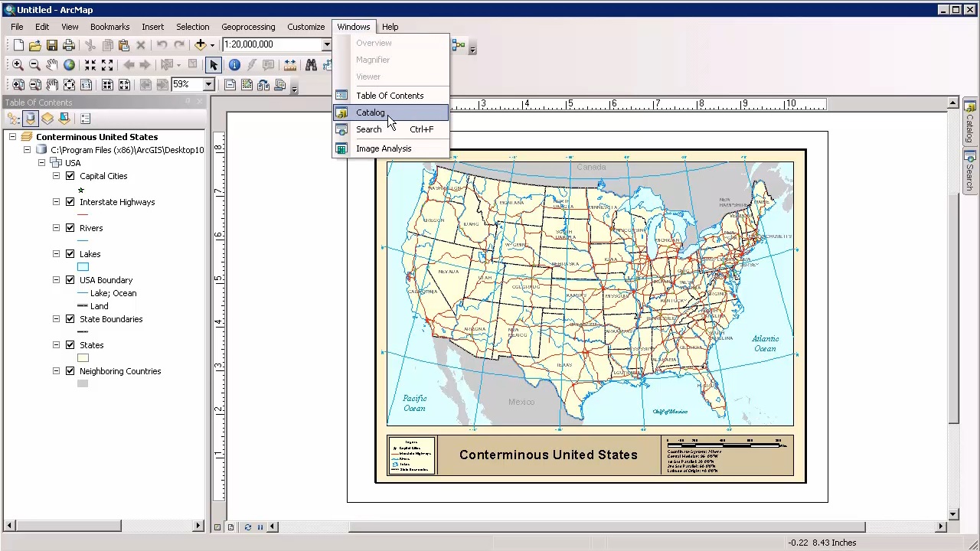The width and height of the screenshot is (980, 551).
Task: Activate the Select Elements arrow tool
Action: (x=214, y=65)
